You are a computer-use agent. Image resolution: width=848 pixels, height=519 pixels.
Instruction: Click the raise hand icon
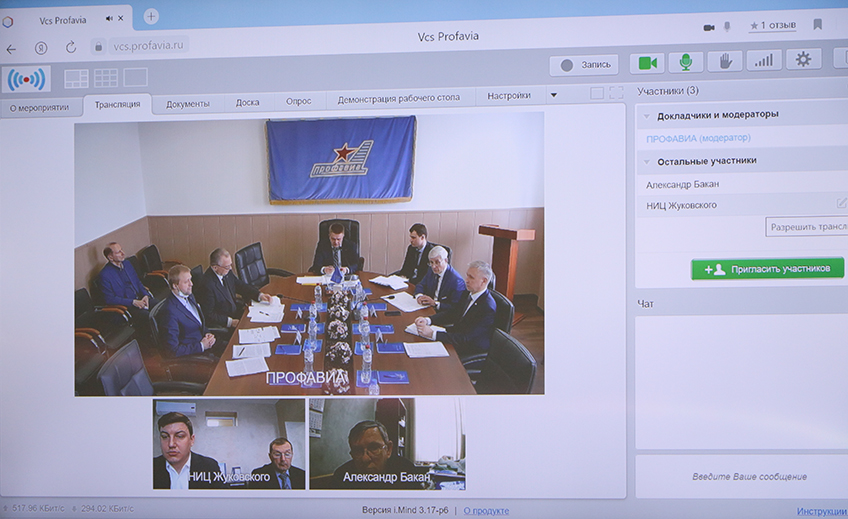pyautogui.click(x=725, y=61)
